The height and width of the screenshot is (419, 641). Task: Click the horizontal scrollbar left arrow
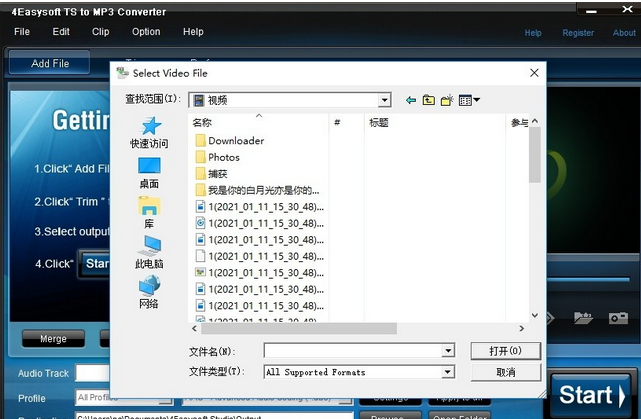tap(195, 328)
